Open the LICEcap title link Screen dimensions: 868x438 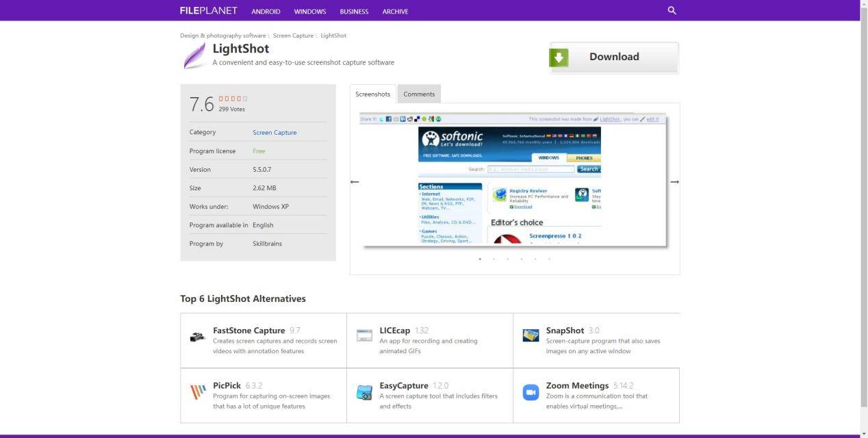point(395,331)
